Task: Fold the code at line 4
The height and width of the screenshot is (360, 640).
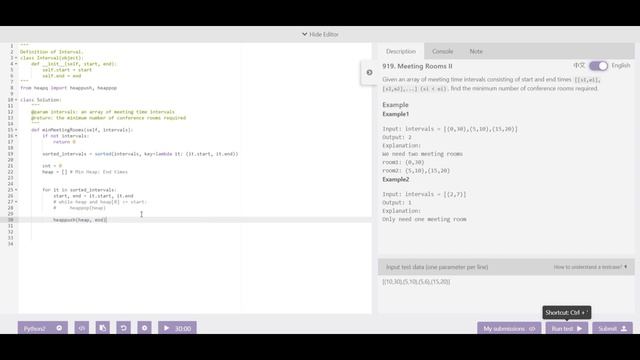Action: [16, 64]
